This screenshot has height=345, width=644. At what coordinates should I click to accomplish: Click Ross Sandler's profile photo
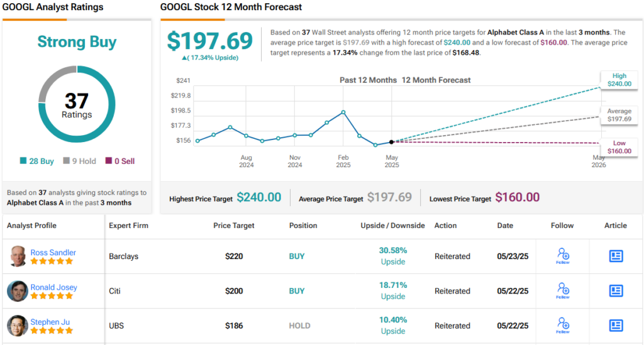coord(17,256)
